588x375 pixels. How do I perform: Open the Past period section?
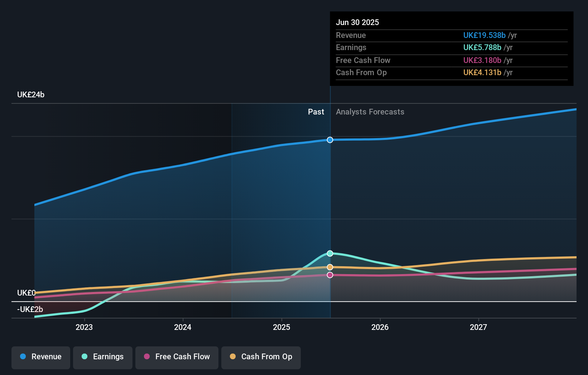coord(316,112)
